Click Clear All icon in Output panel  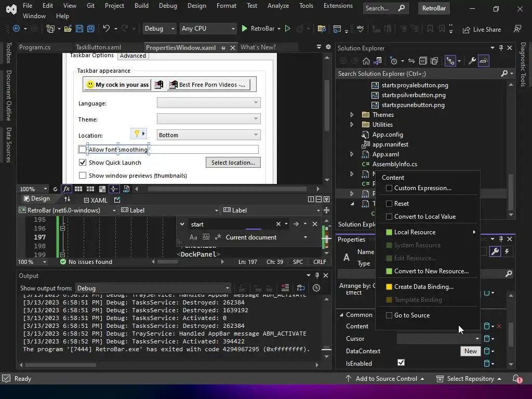pyautogui.click(x=285, y=288)
